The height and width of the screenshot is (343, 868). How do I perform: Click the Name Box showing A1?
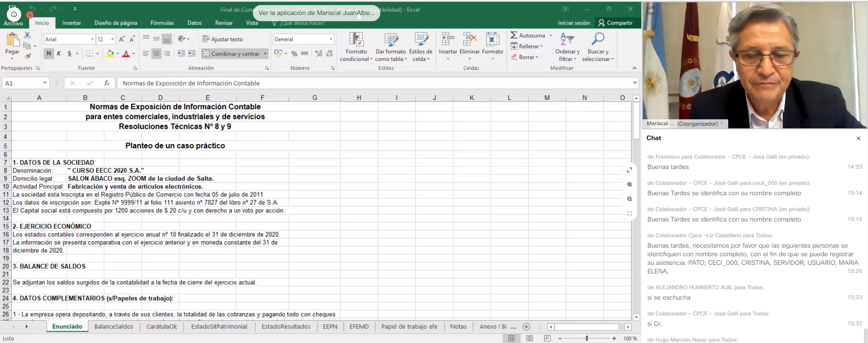coord(26,83)
